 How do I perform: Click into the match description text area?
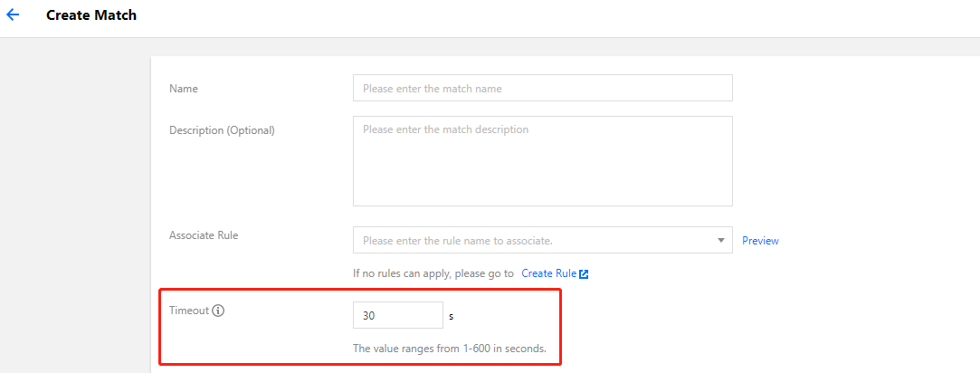pyautogui.click(x=543, y=161)
